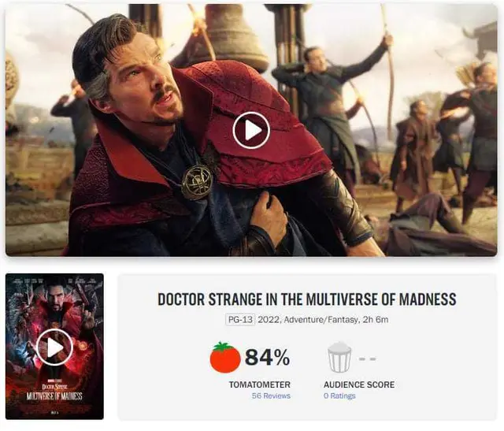Play the Doctor Strange trailer in hero image

point(251,130)
